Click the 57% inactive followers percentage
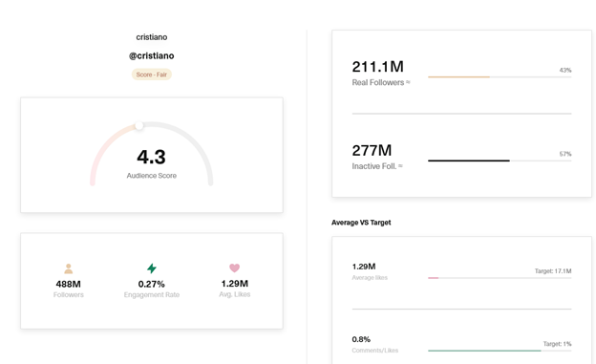The height and width of the screenshot is (364, 596). 565,154
